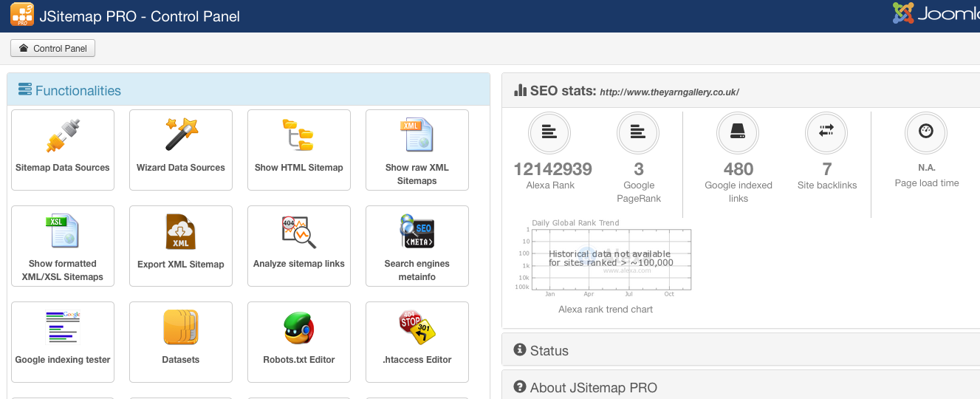Screen dimensions: 980x399
Task: Open Show HTML Sitemap folder icon
Action: 299,135
